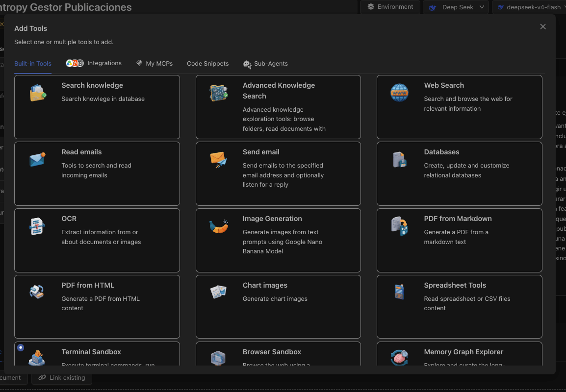Viewport: 566px width, 392px height.
Task: Click the deepseek-v4-flash model logo
Action: [x=501, y=7]
